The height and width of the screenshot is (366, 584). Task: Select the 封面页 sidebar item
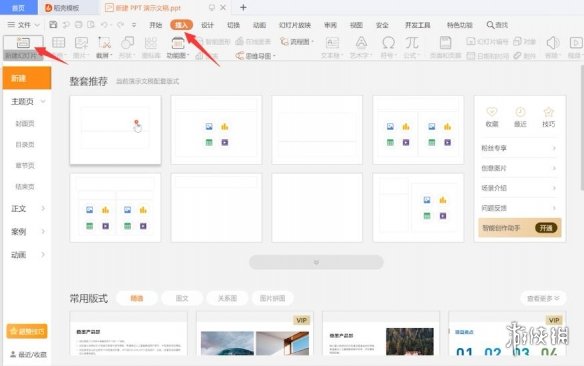(25, 123)
